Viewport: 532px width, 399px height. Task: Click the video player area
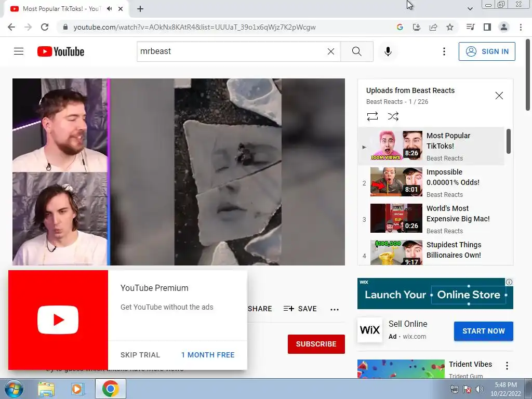click(x=179, y=171)
